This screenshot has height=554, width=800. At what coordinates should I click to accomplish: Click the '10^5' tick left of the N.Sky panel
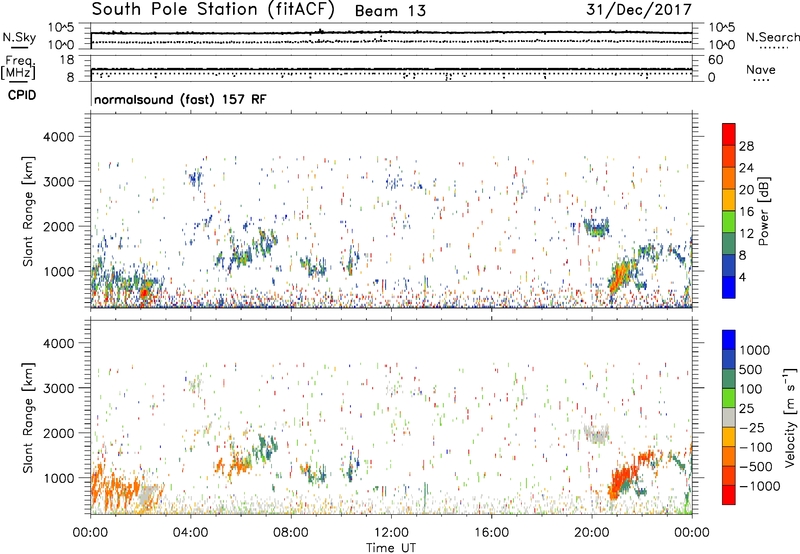coord(60,27)
